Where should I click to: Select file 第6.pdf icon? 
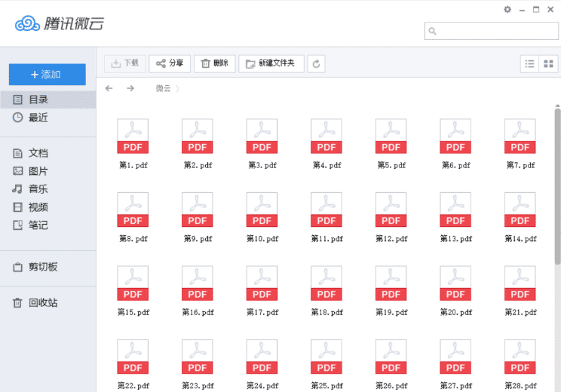[455, 136]
